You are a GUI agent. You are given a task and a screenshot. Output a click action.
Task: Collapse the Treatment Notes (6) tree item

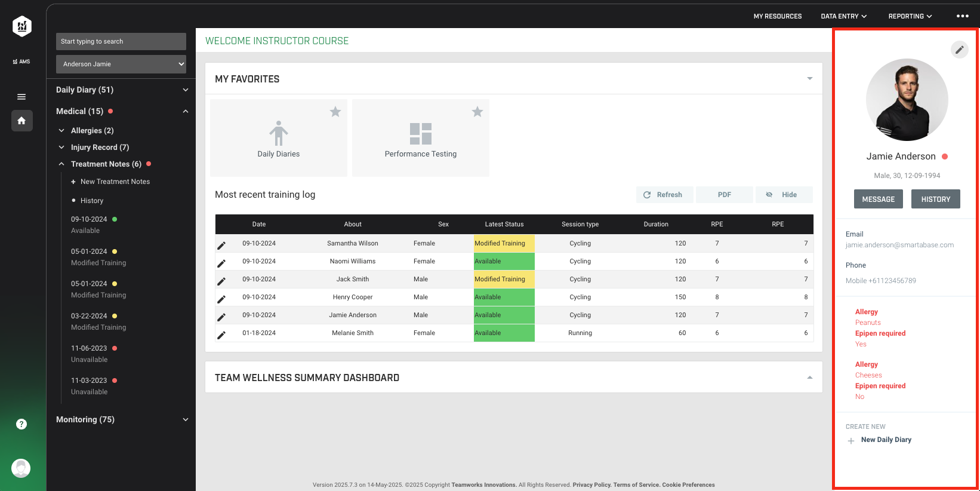pyautogui.click(x=61, y=164)
